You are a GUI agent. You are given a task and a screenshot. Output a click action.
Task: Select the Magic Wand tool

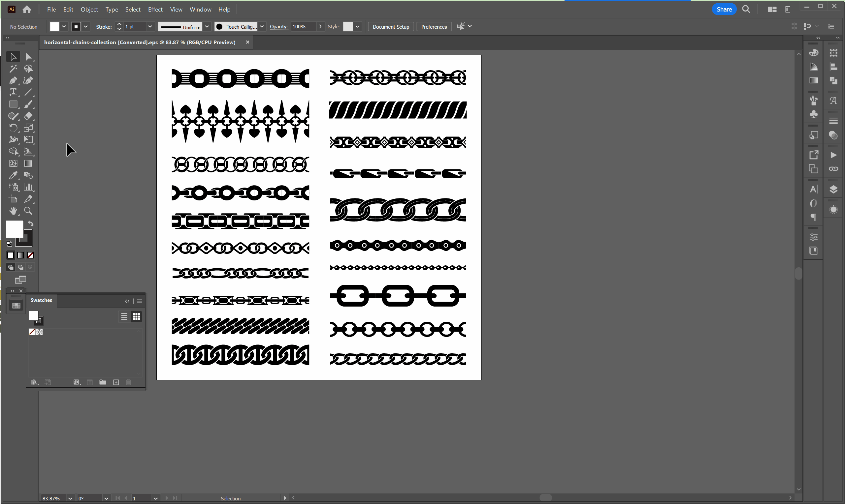pyautogui.click(x=13, y=69)
